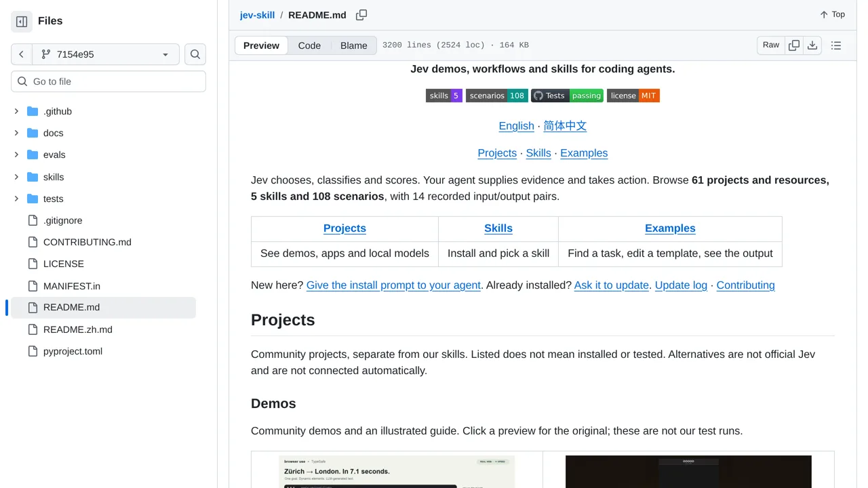Click the 'Install and pick a skill' cell
This screenshot has height=488, width=868.
(498, 253)
